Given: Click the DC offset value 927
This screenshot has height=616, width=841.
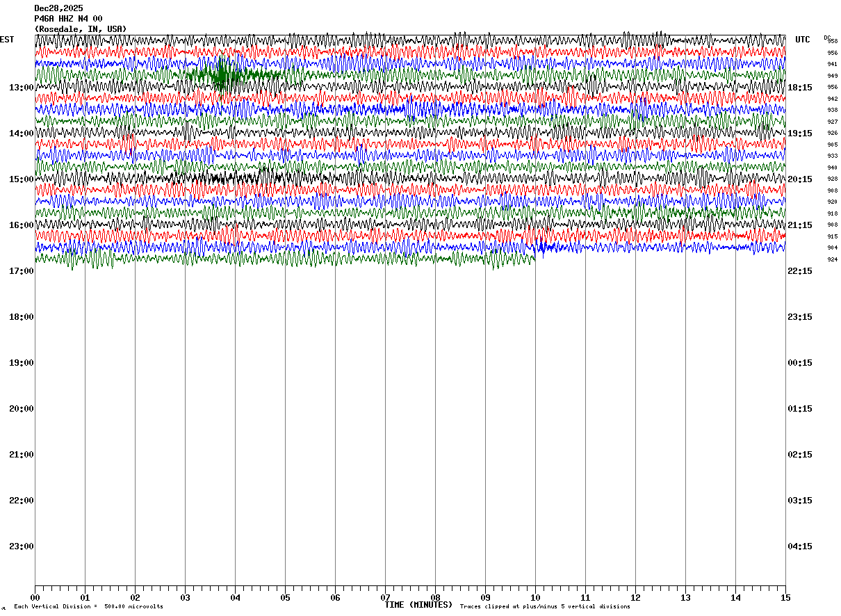Looking at the screenshot, I should tap(832, 122).
